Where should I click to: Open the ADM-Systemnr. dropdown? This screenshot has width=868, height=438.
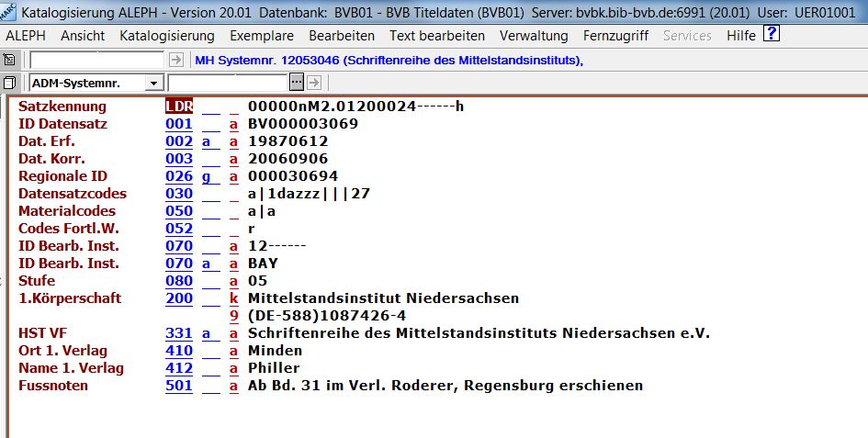coord(152,83)
